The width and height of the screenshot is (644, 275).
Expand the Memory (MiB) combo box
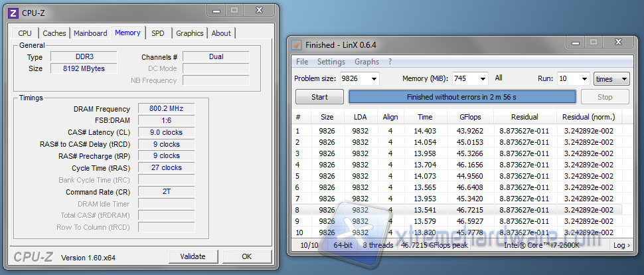coord(482,78)
